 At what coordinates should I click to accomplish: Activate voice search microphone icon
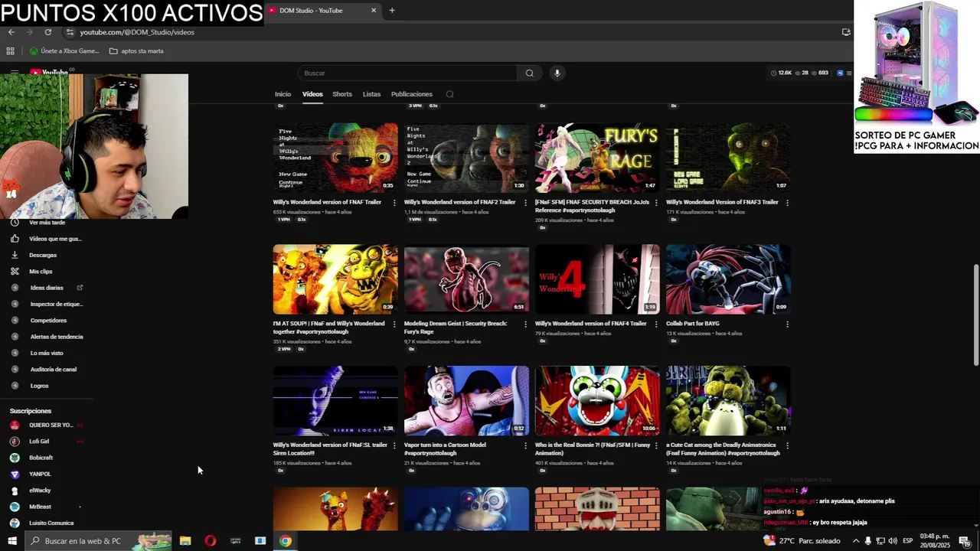557,73
